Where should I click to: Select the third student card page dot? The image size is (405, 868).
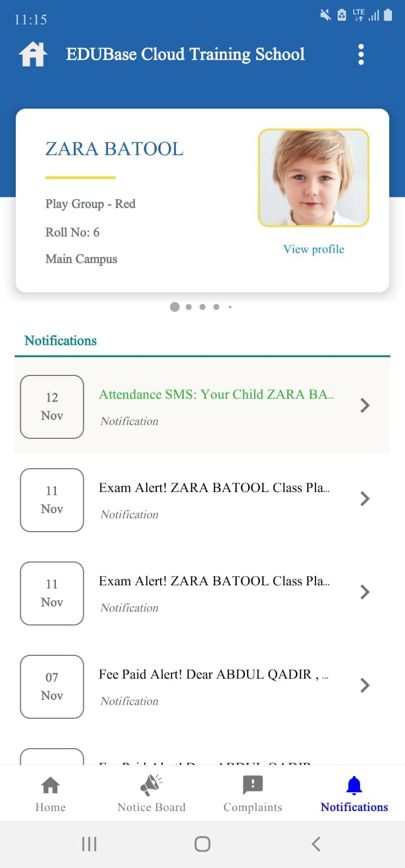202,307
